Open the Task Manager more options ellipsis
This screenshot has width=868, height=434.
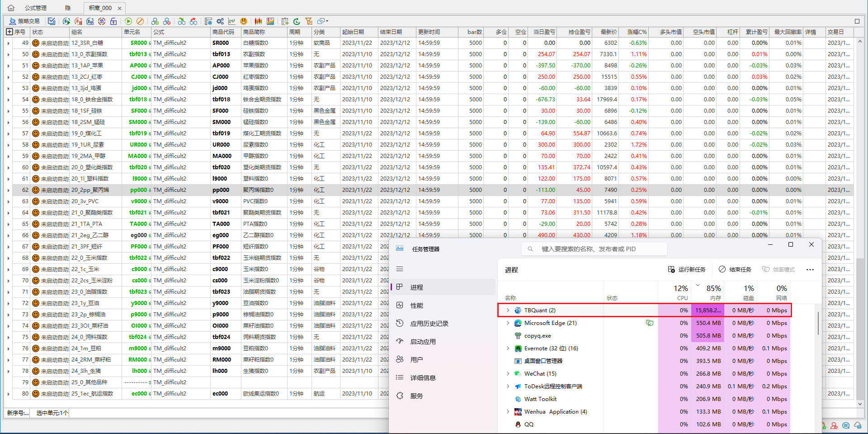tap(810, 269)
